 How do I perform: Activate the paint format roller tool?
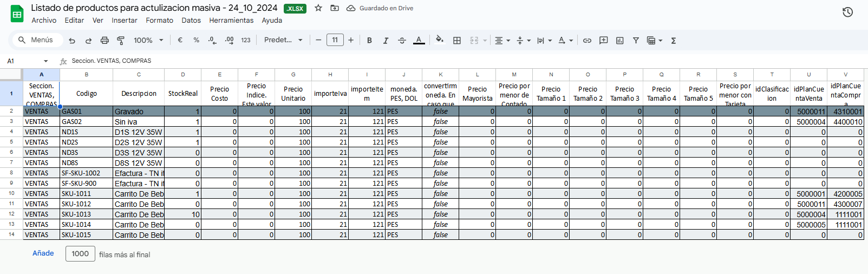[121, 41]
